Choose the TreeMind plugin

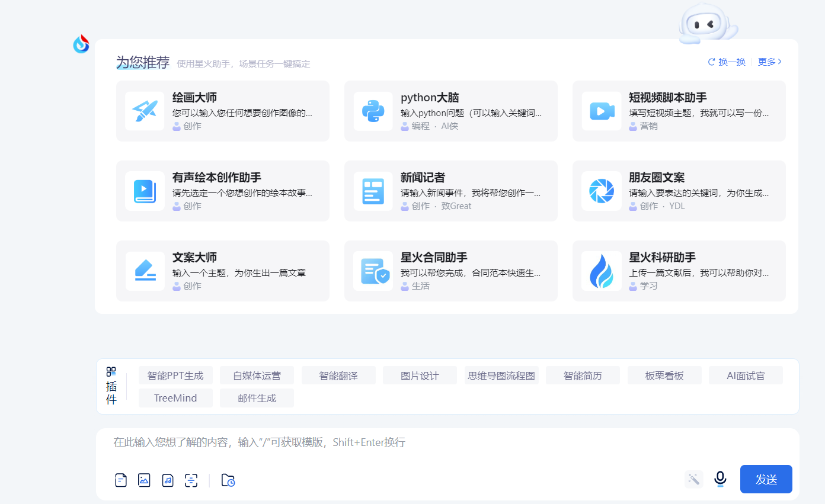(x=175, y=398)
